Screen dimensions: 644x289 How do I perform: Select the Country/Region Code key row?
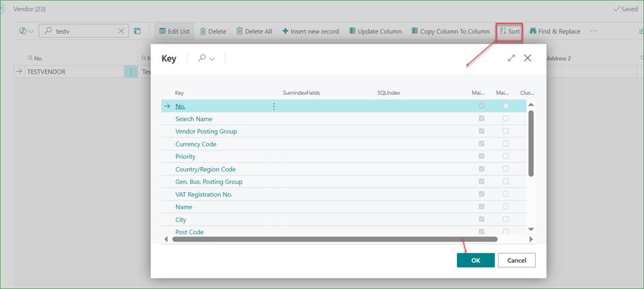[x=205, y=169]
